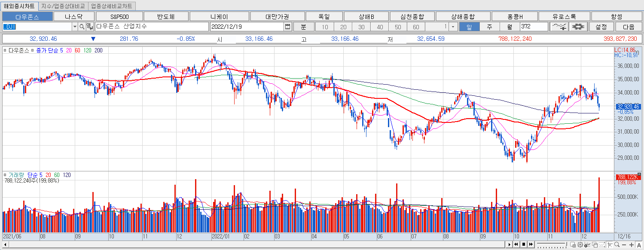Click the 반도체 index button
644x250 pixels.
click(x=166, y=16)
